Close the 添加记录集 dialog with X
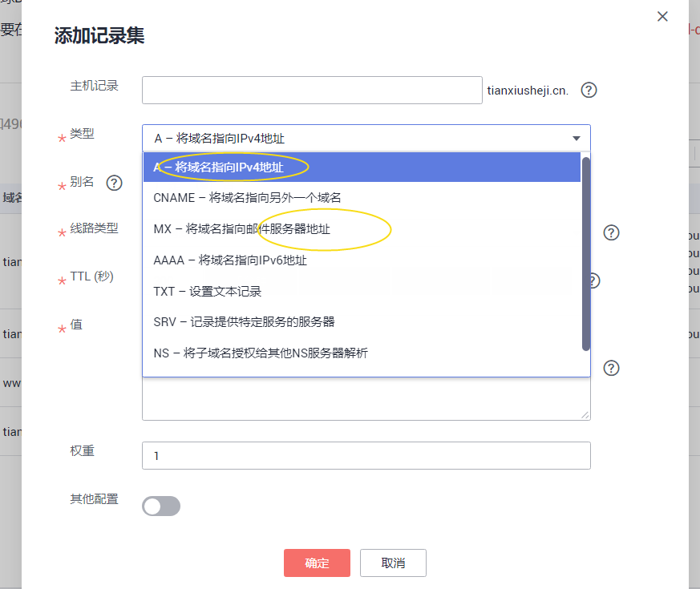 coord(662,17)
